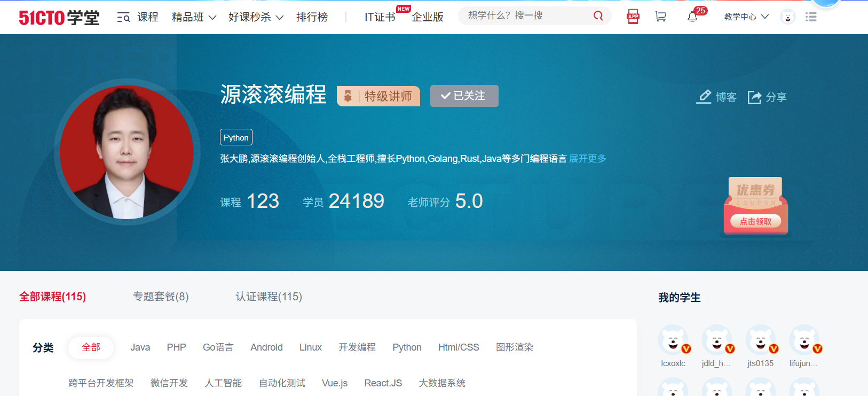
Task: Filter courses by 跨平台开发框架
Action: tap(101, 383)
